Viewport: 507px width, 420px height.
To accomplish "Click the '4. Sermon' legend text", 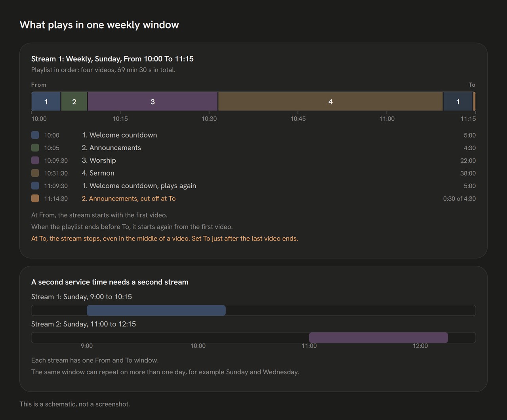I will pyautogui.click(x=98, y=173).
